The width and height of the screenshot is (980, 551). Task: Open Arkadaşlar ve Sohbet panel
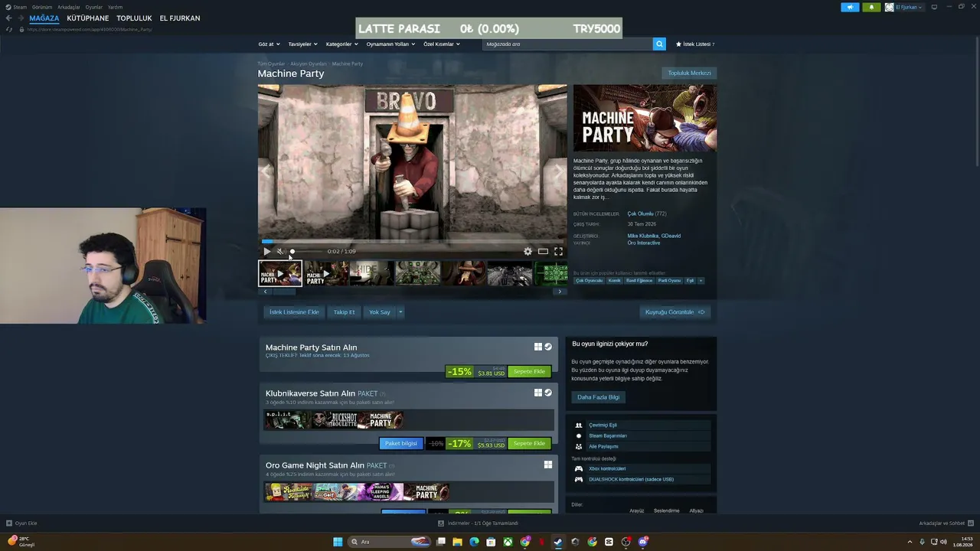pyautogui.click(x=946, y=523)
